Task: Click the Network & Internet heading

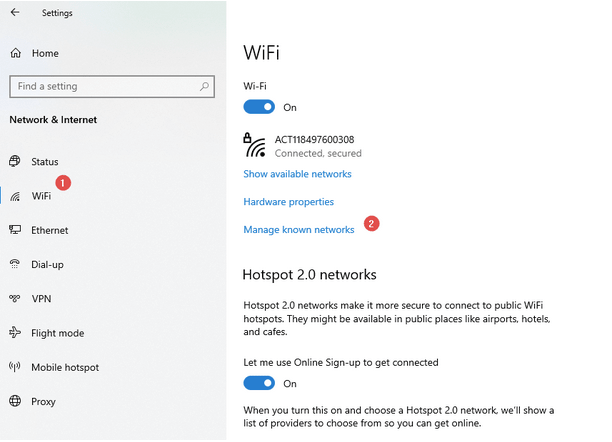Action: click(x=53, y=120)
